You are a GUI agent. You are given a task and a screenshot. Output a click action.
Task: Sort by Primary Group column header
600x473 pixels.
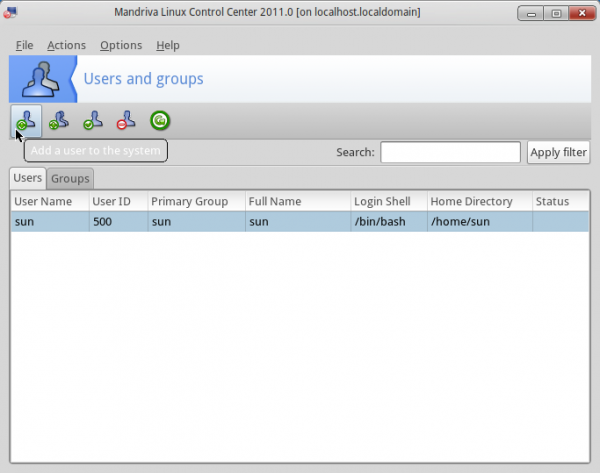pyautogui.click(x=196, y=201)
